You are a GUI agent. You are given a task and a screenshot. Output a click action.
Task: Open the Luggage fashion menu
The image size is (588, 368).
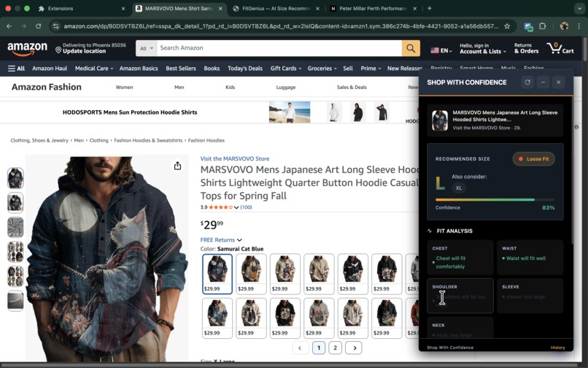pos(286,87)
